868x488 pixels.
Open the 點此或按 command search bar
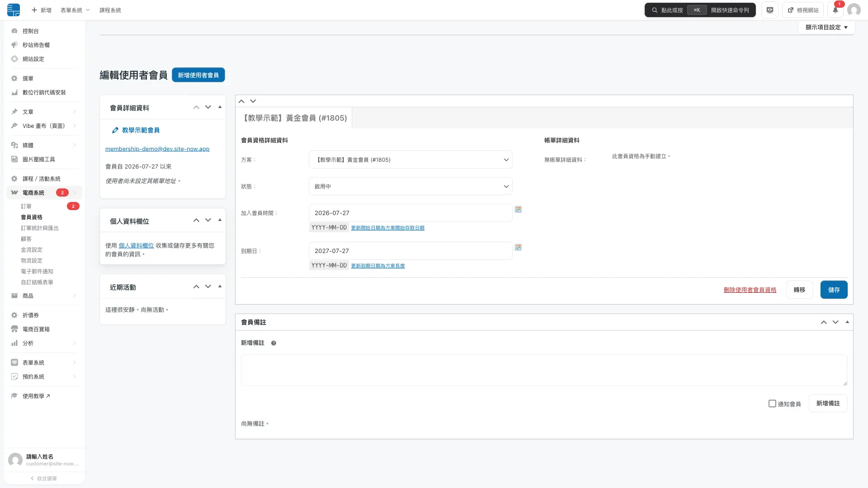click(x=700, y=10)
